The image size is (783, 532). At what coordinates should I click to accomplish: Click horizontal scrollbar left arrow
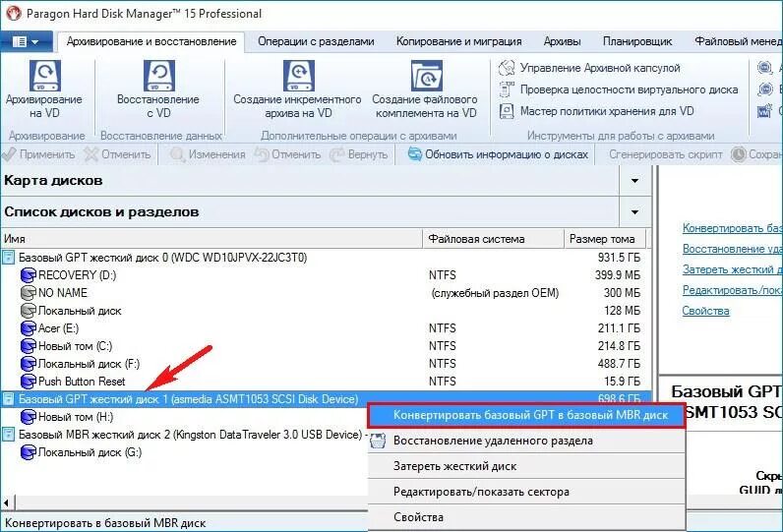coord(7,502)
